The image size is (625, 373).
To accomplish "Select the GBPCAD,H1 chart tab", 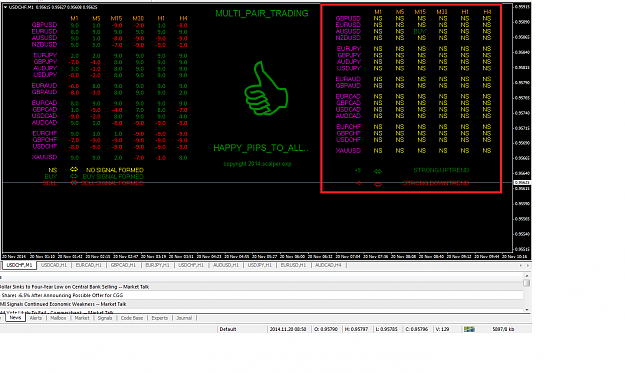I will (123, 265).
